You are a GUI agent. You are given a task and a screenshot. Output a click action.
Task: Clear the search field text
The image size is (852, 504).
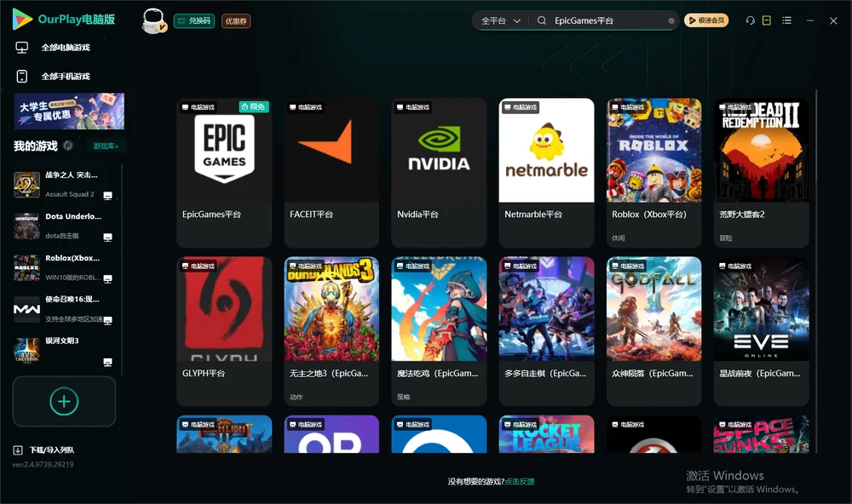point(671,20)
